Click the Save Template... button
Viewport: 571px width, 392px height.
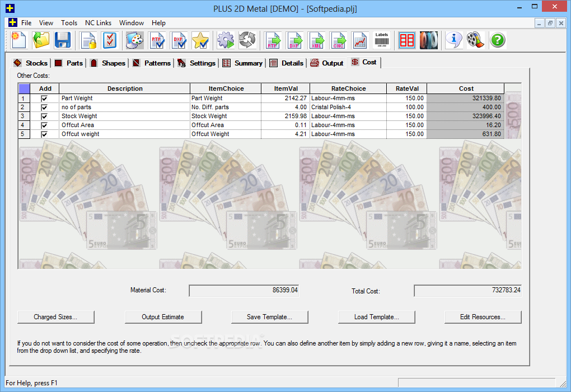point(269,317)
